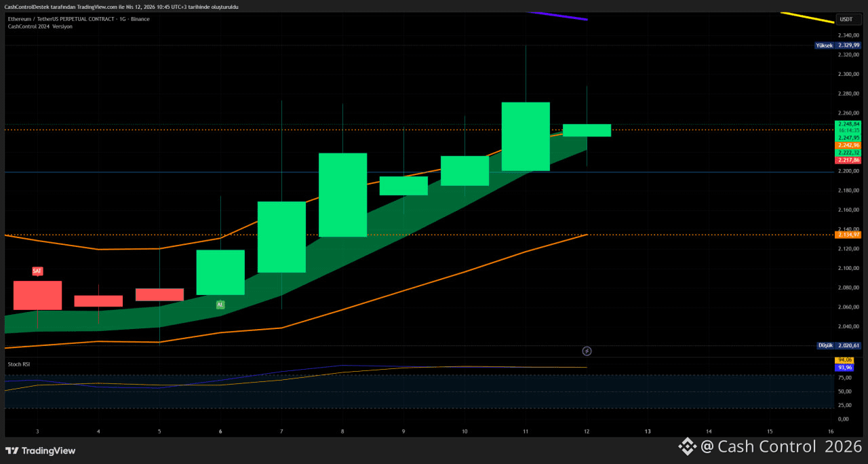The image size is (868, 464).
Task: Click the red price tag 2.217,86
Action: tap(848, 160)
